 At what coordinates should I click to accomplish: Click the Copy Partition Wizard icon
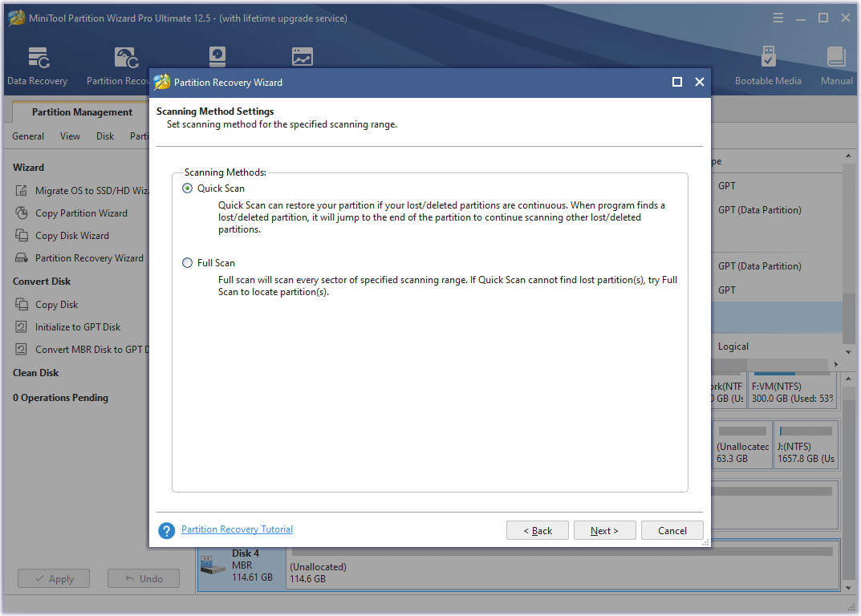point(22,213)
